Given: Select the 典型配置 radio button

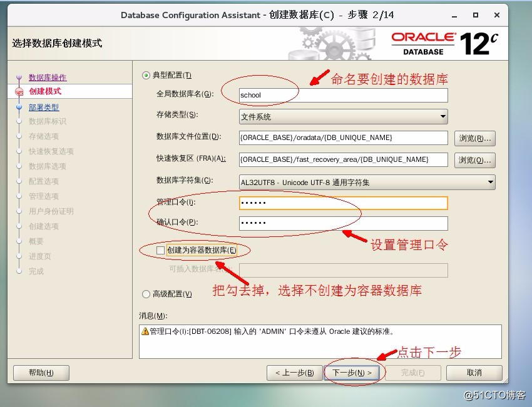Looking at the screenshot, I should tap(146, 75).
